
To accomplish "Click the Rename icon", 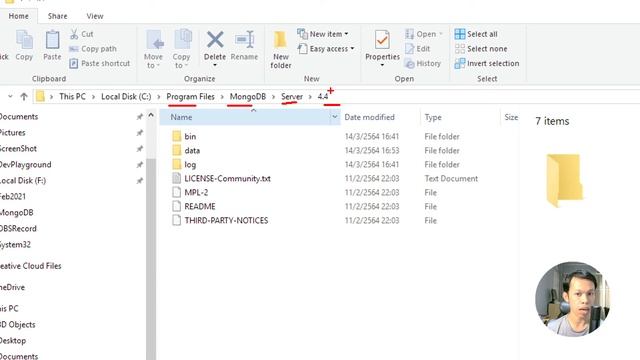I will pyautogui.click(x=244, y=40).
